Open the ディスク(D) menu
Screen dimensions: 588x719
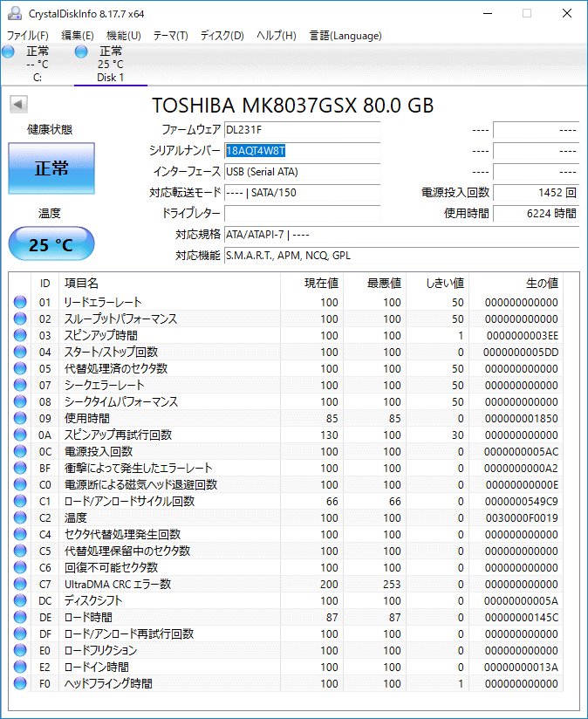tap(222, 35)
